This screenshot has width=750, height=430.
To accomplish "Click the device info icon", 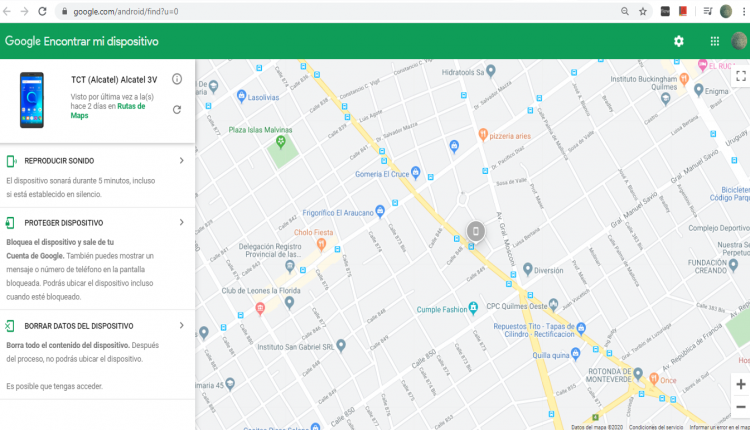I will click(177, 79).
